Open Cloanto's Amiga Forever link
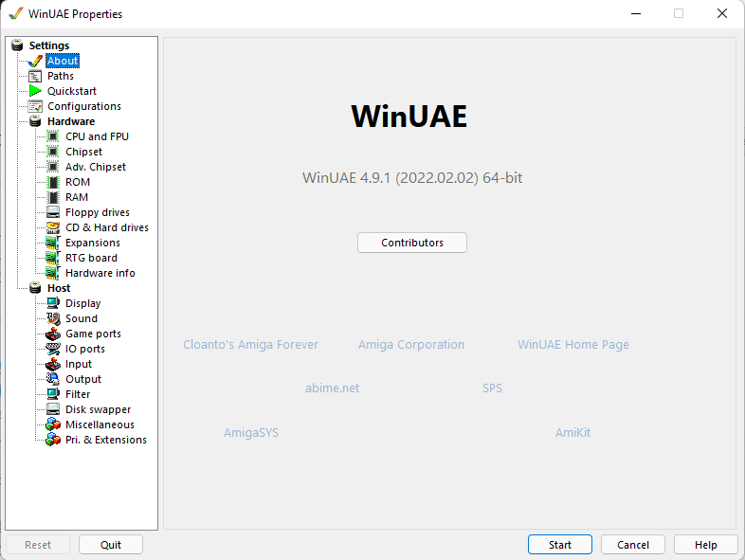Screen dimensions: 745x560 coord(251,345)
